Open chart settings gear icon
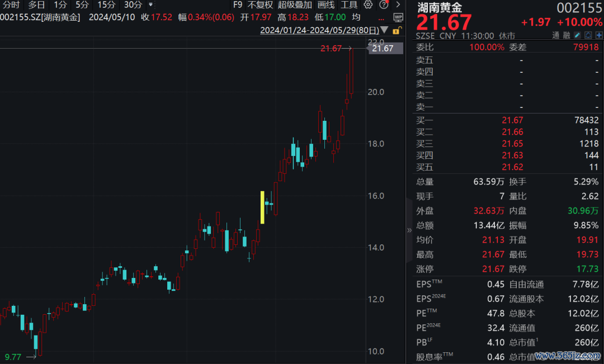Image resolution: width=604 pixels, height=364 pixels. pos(368,5)
